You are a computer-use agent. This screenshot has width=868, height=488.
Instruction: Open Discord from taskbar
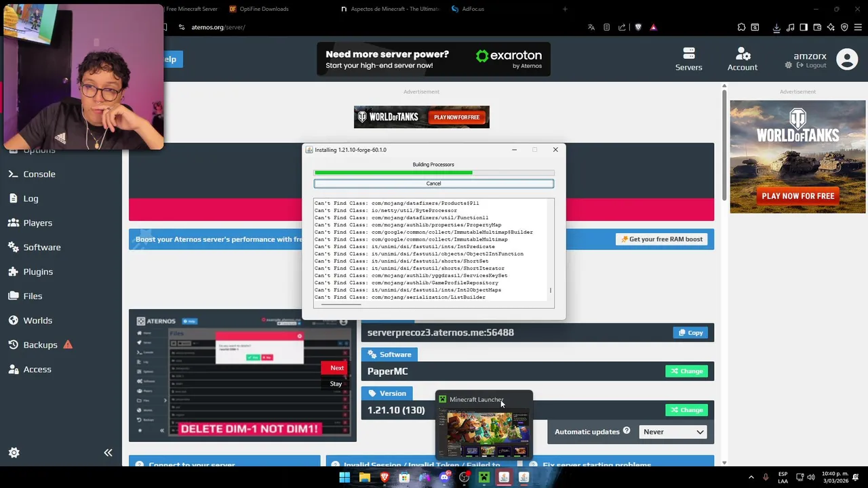pos(444,477)
